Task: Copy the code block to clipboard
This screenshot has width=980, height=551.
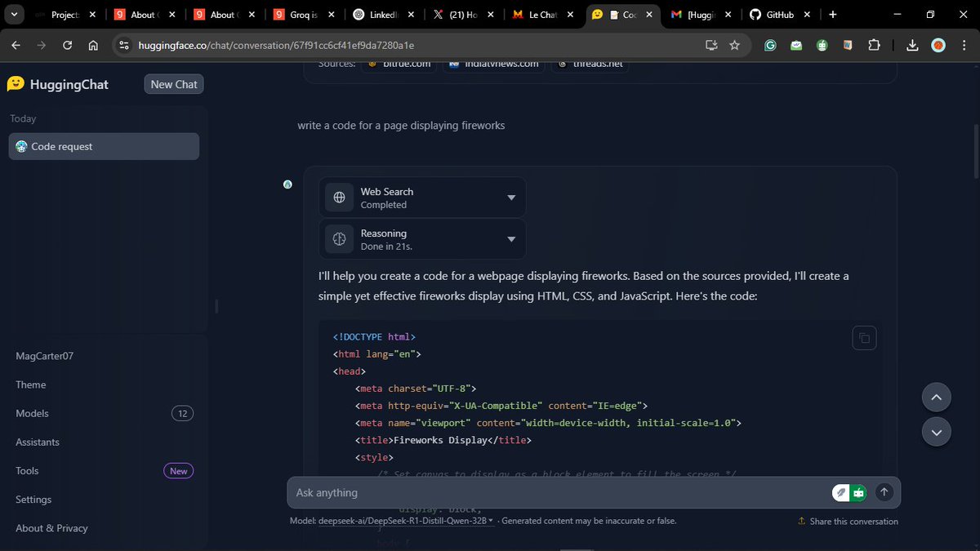Action: [864, 338]
